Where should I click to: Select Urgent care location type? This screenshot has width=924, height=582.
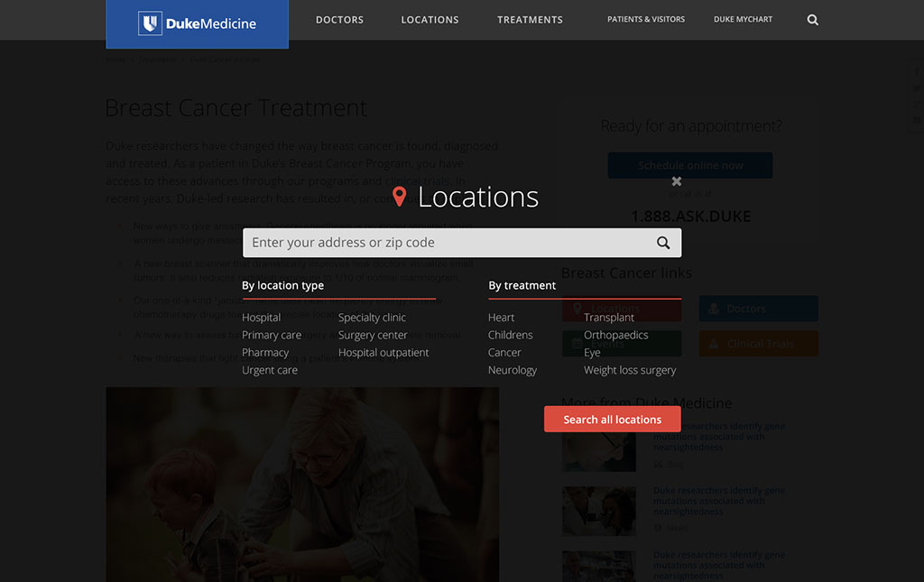point(270,370)
